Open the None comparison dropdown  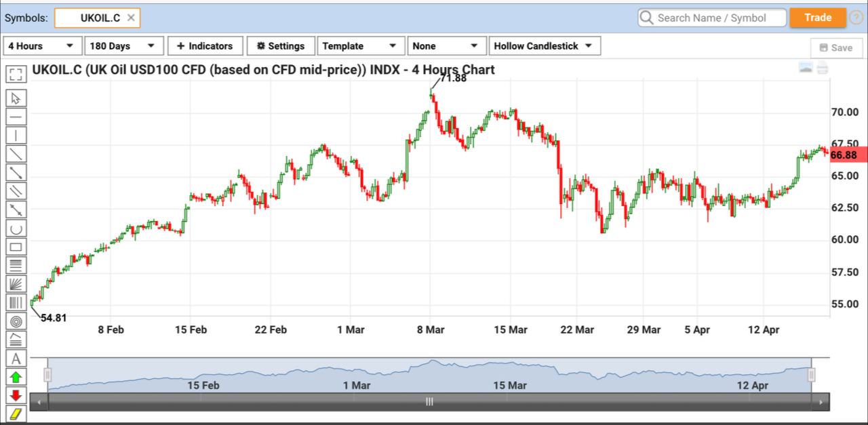[446, 46]
